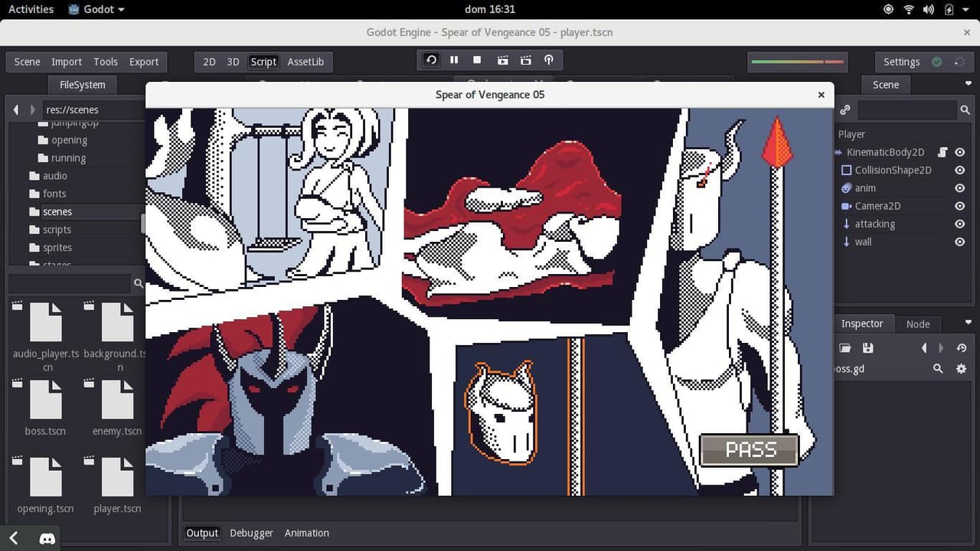Open Activities overview
Image resolution: width=980 pixels, height=551 pixels.
31,9
